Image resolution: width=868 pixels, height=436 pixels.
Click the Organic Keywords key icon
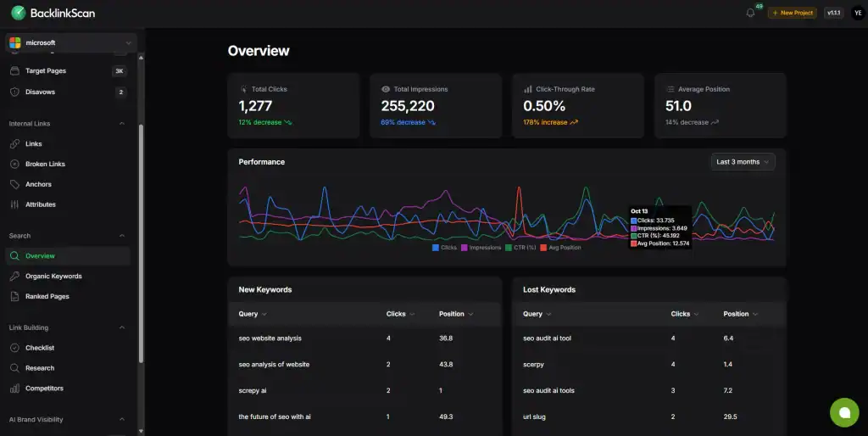click(x=15, y=277)
